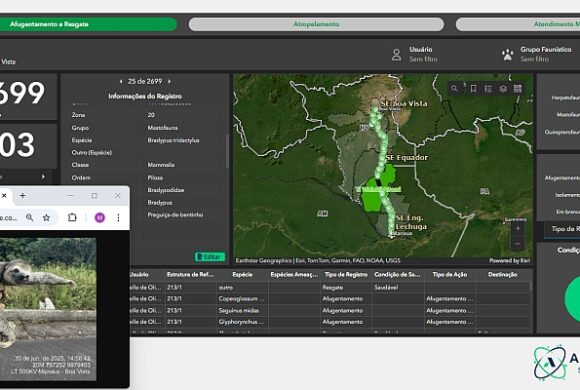
Task: Click the Tipo de R... chart tab
Action: tap(563, 229)
